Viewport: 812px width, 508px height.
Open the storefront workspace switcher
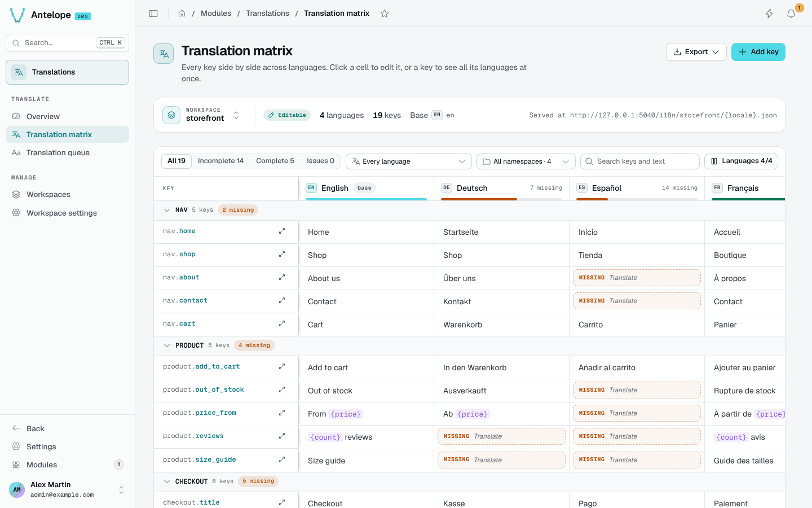point(202,115)
